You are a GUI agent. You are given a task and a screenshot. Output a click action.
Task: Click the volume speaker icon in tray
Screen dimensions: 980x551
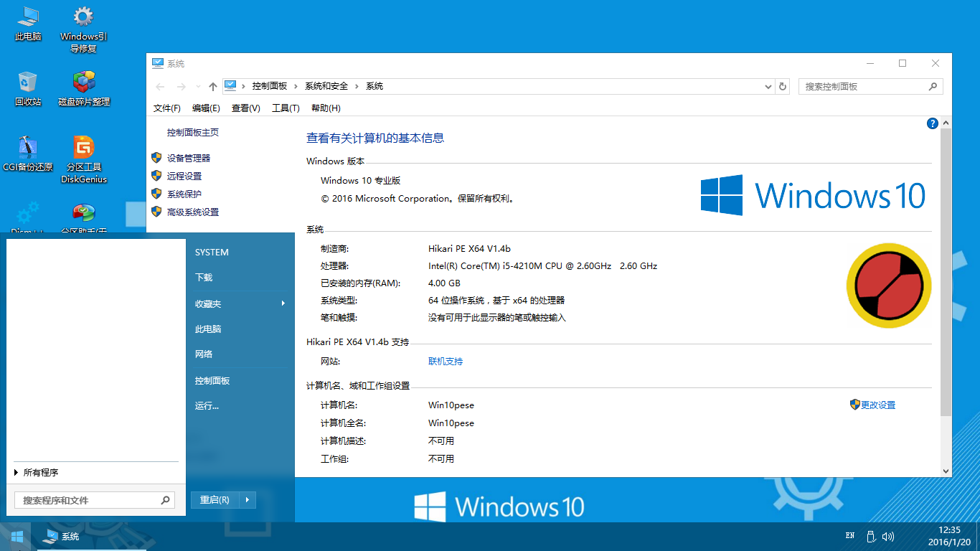click(x=888, y=537)
